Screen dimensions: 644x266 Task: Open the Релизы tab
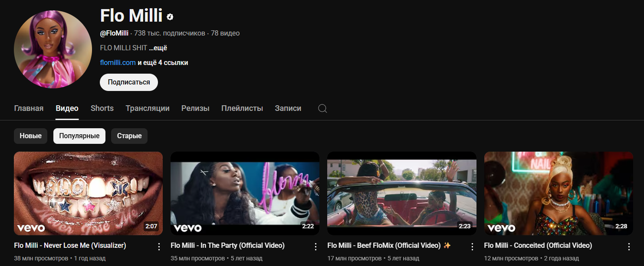(x=195, y=108)
